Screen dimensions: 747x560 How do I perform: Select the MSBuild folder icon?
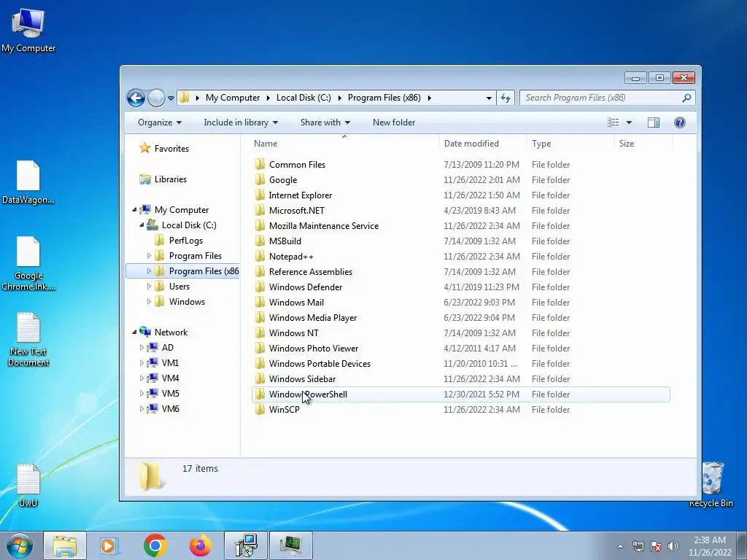pyautogui.click(x=260, y=241)
